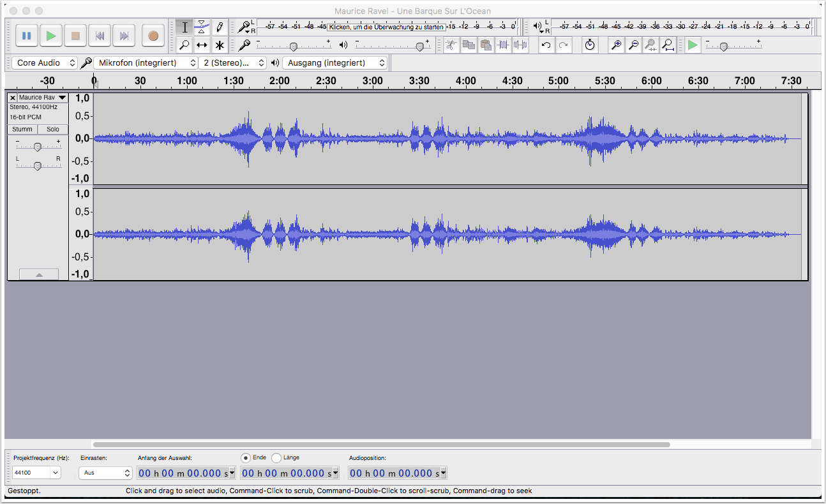Viewport: 826px width, 504px height.
Task: Click the track pan slider knob
Action: pos(37,166)
